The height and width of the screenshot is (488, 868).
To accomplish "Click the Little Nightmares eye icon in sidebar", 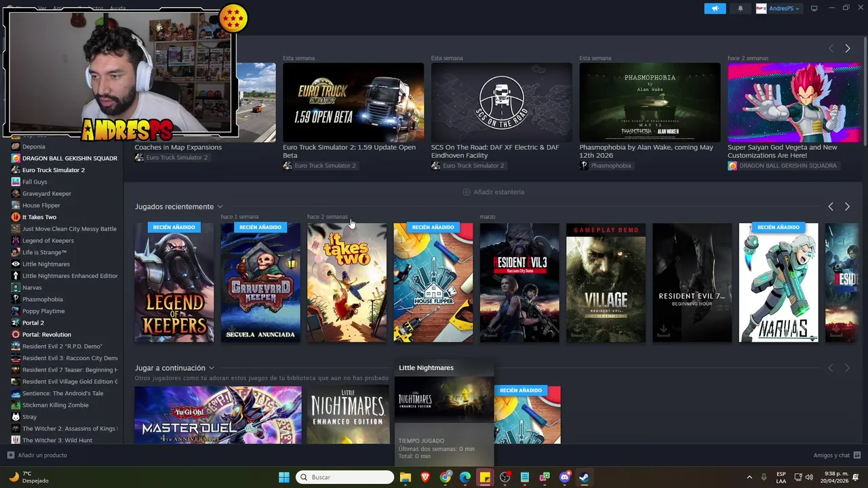I will (x=16, y=264).
